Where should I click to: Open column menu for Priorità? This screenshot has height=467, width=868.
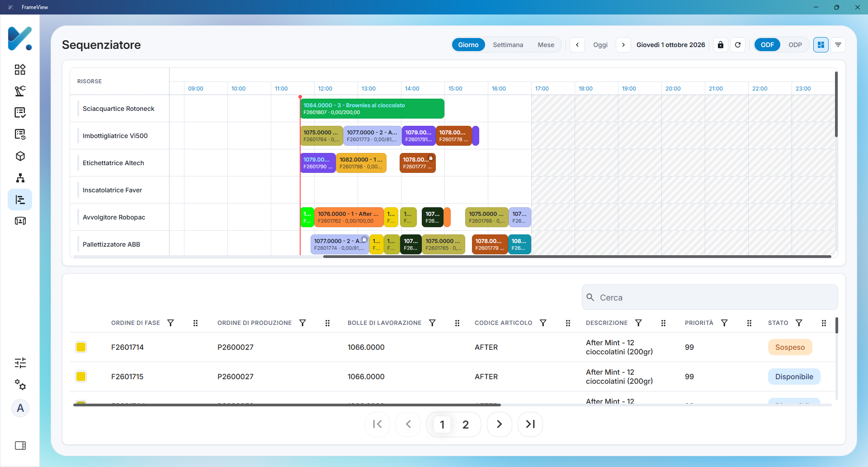749,323
